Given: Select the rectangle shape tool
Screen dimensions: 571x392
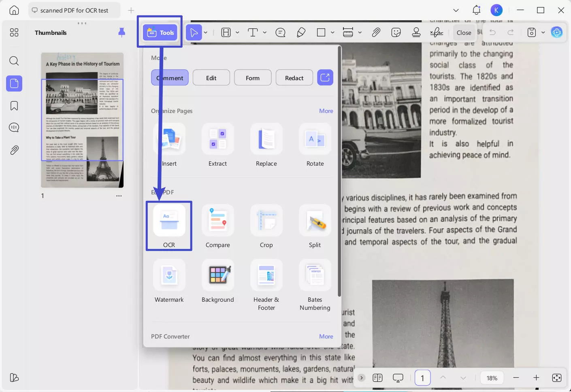Looking at the screenshot, I should 321,32.
